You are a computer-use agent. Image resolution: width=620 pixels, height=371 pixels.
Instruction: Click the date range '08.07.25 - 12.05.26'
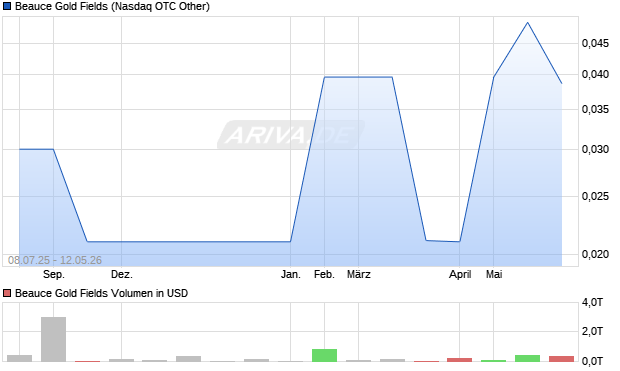55,260
